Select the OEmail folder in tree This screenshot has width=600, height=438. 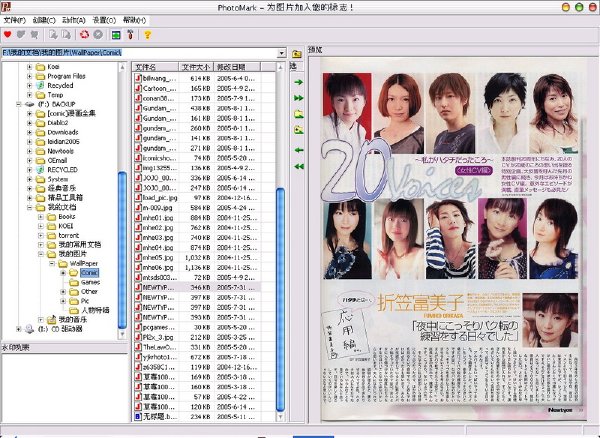tap(57, 160)
